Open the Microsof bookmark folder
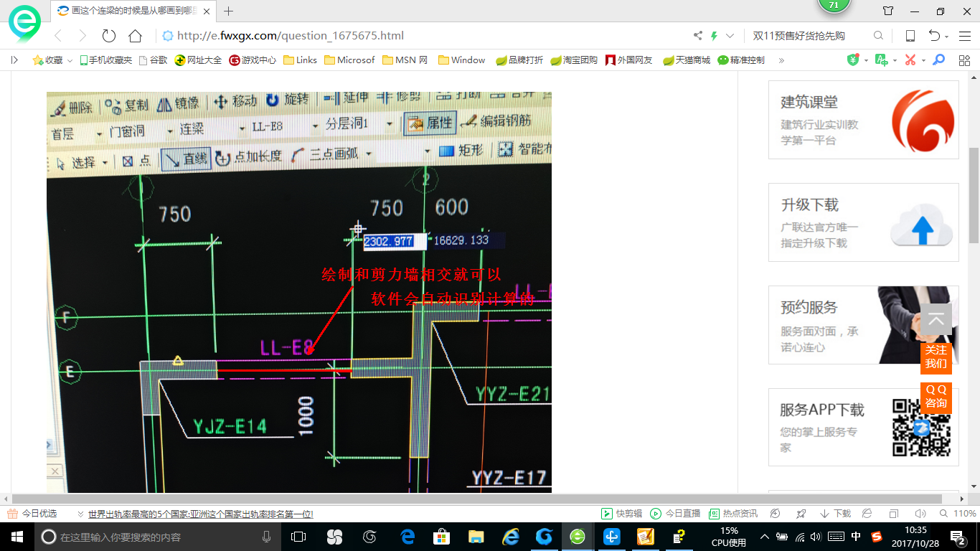Screen dimensions: 980x551 349,60
